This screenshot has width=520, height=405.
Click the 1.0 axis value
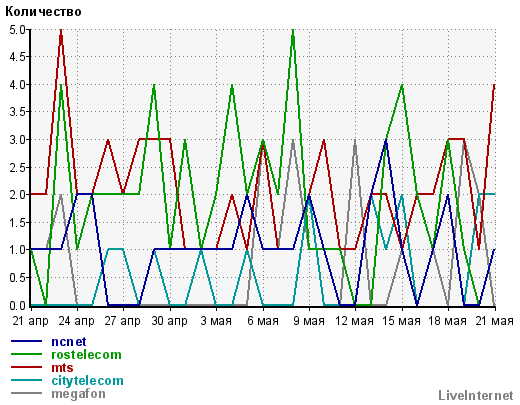tap(17, 250)
